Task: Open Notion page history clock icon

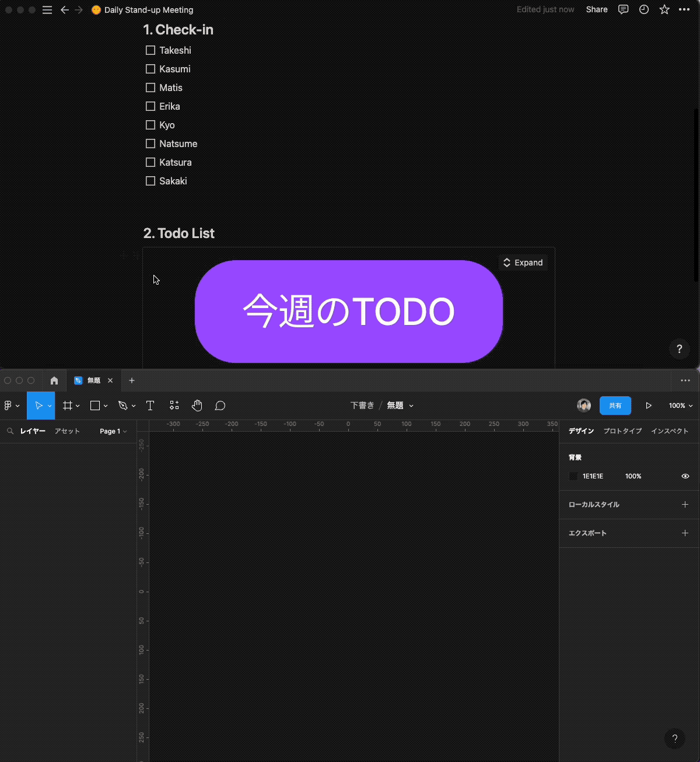Action: coord(643,10)
